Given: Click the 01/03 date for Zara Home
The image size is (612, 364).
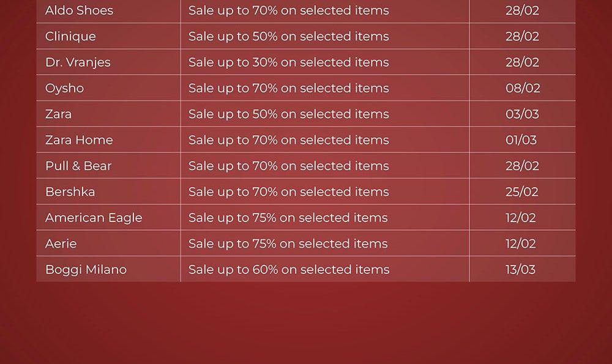Looking at the screenshot, I should [521, 140].
